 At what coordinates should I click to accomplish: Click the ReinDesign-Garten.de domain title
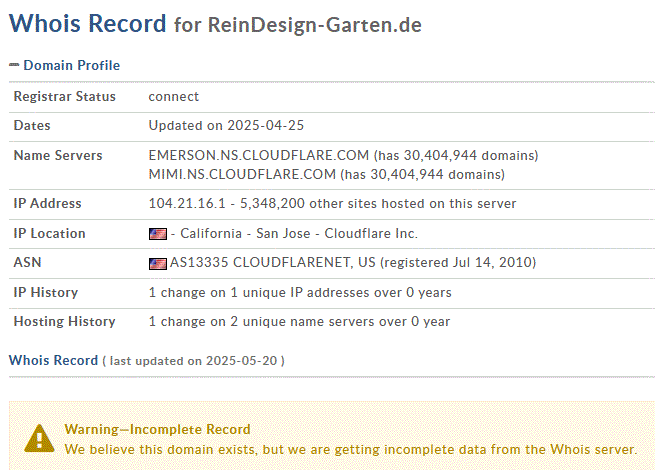(315, 25)
